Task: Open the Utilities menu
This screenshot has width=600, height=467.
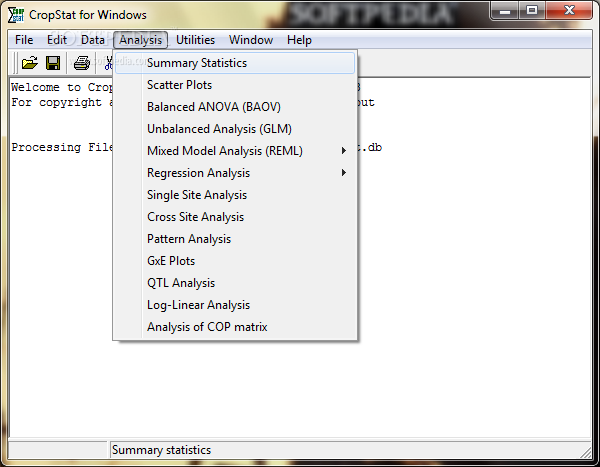Action: coord(195,40)
